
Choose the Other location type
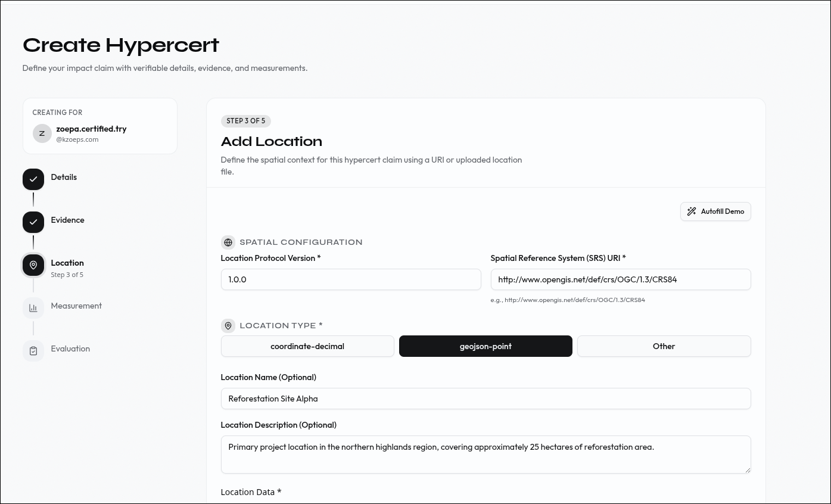coord(664,346)
